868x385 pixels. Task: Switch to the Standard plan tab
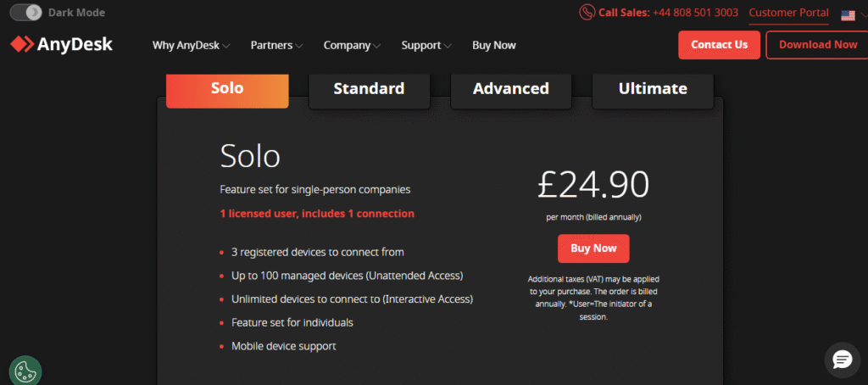click(x=369, y=89)
